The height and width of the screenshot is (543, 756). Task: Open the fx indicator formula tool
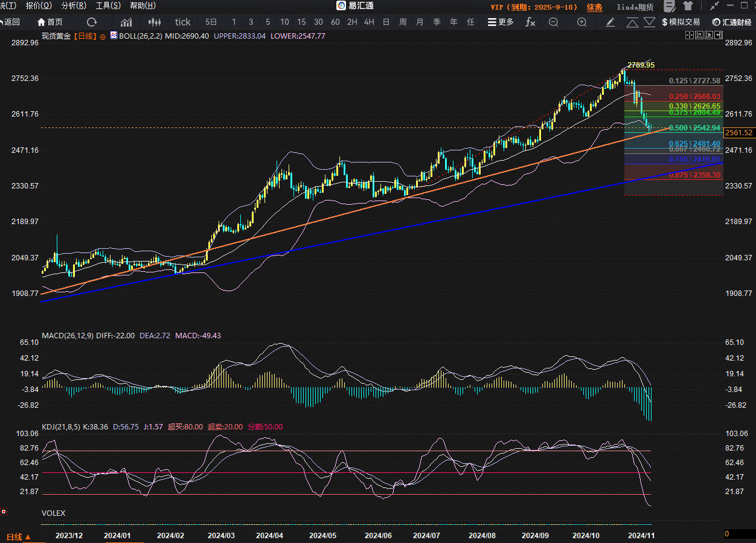pos(530,22)
